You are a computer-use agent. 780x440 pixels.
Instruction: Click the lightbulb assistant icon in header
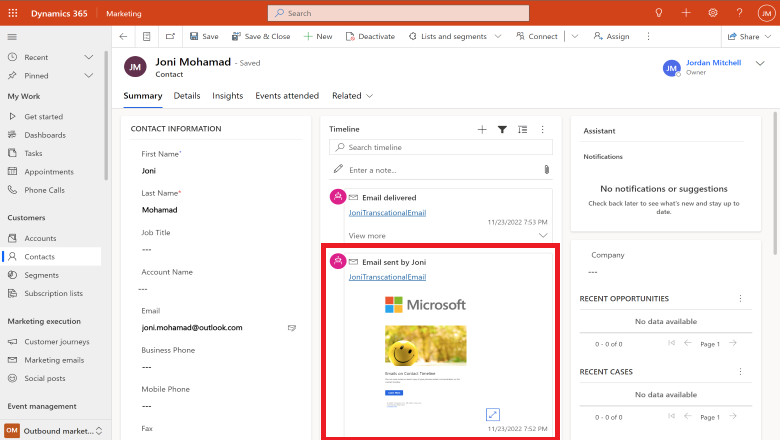659,13
